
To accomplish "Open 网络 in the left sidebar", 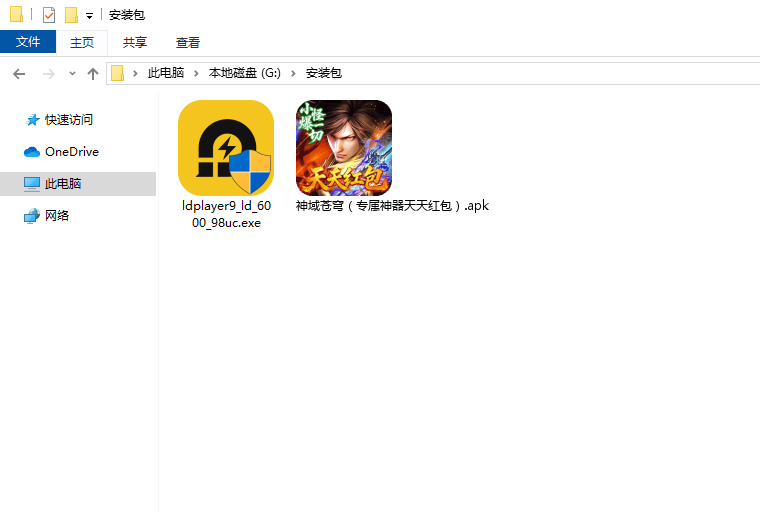I will coord(57,216).
